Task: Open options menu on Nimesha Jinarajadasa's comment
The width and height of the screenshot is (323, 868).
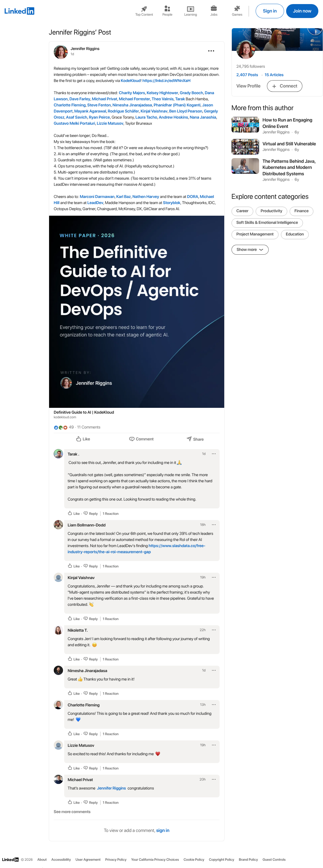Action: [213, 670]
